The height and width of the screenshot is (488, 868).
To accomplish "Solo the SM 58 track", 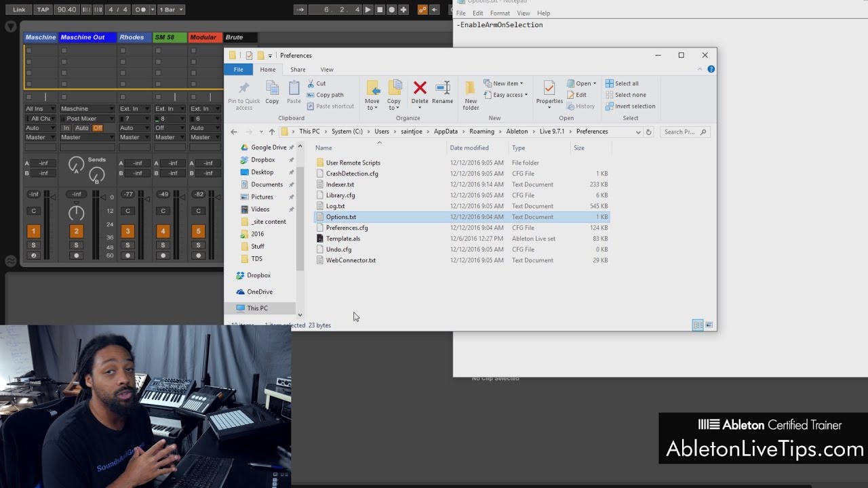I will (x=163, y=245).
